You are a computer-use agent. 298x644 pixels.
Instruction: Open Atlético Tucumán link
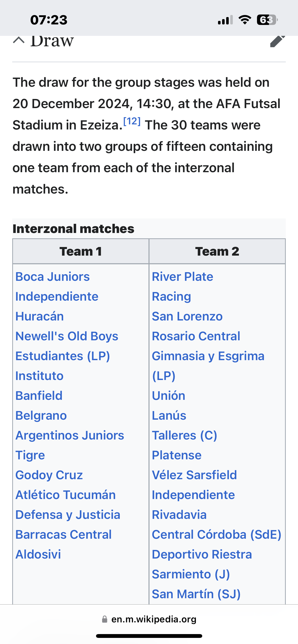[65, 495]
